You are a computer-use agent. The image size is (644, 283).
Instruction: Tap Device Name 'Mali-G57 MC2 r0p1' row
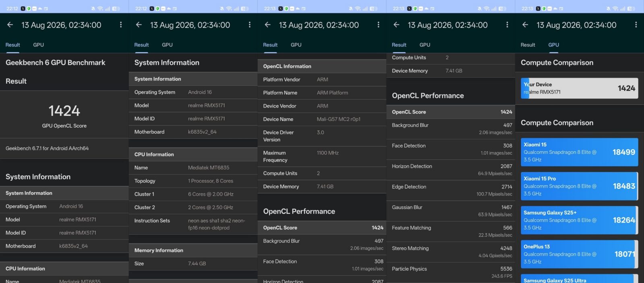pyautogui.click(x=322, y=119)
